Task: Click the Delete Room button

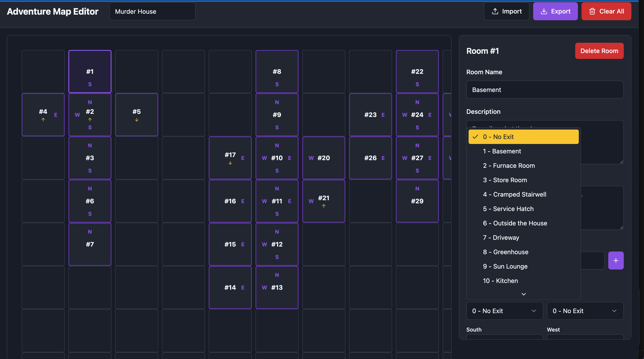Action: (x=599, y=51)
